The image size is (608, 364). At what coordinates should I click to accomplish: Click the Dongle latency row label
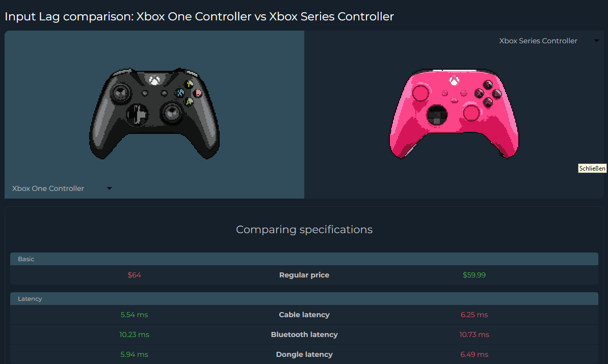tap(304, 354)
